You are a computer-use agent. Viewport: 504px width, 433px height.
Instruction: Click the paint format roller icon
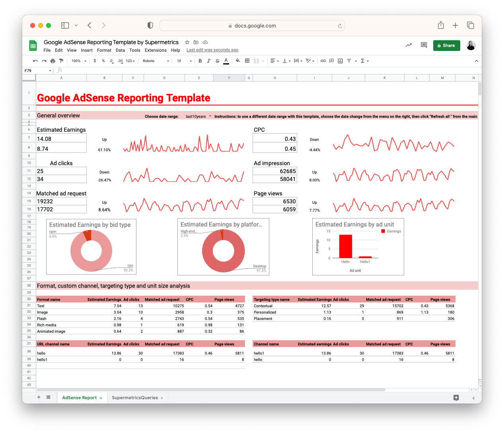[61, 61]
